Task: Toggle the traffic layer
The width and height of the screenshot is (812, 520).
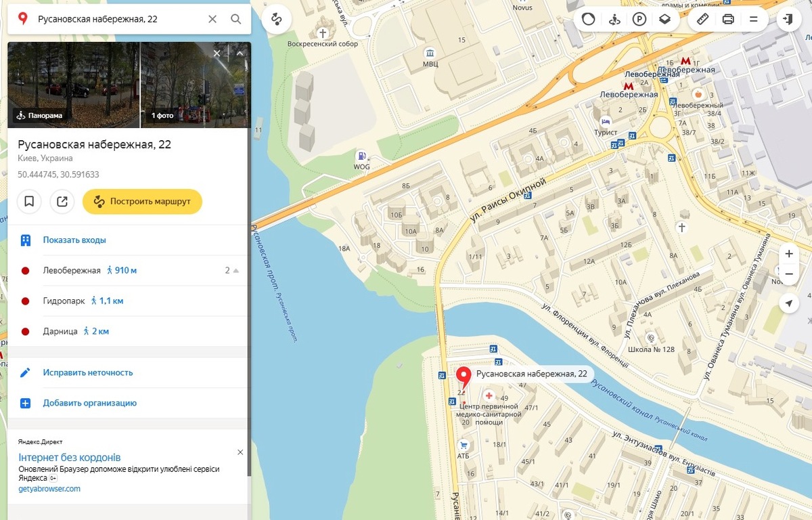Action: (588, 19)
